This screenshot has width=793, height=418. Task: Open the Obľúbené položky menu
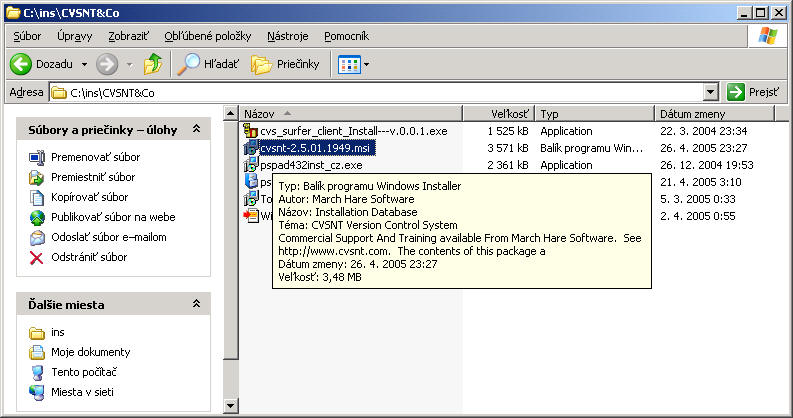[208, 36]
